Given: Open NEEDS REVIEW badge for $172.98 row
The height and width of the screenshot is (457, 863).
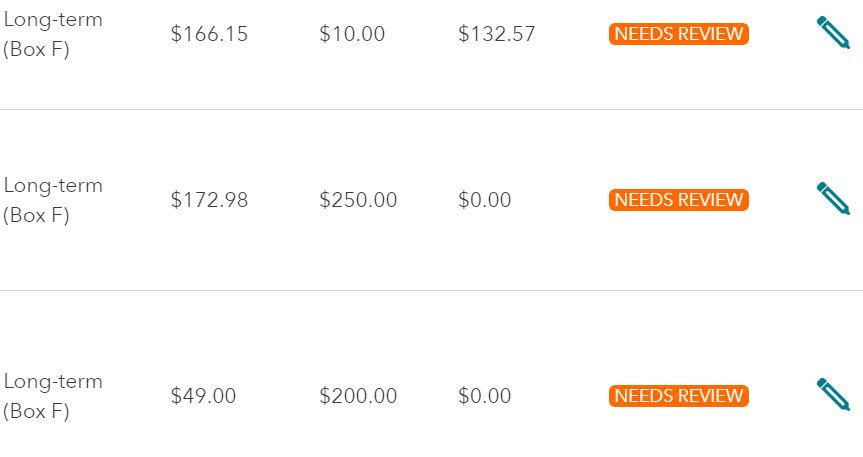Looking at the screenshot, I should [679, 199].
